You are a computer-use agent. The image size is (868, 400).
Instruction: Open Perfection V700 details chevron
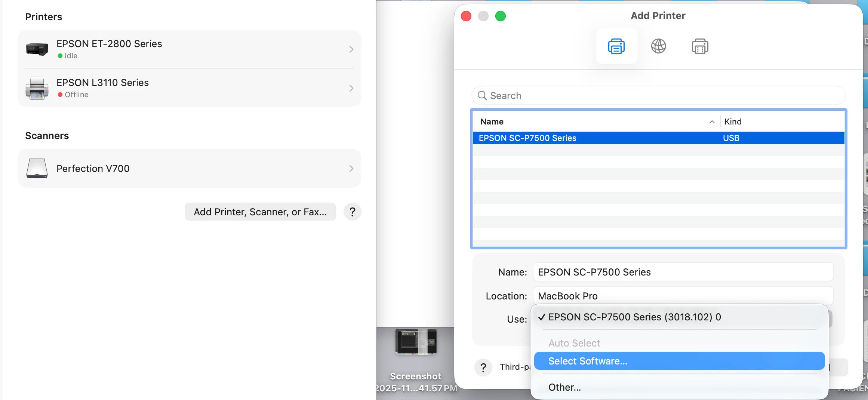coord(351,169)
